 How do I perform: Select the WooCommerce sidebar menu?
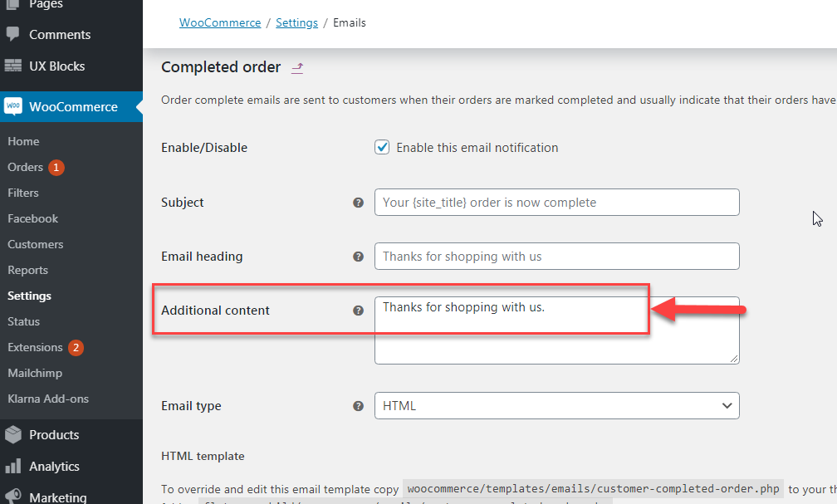(71, 107)
